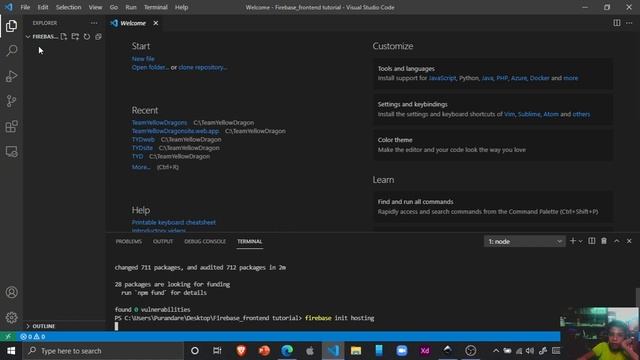640x360 pixels.
Task: Open the Windows Start menu
Action: (11, 351)
